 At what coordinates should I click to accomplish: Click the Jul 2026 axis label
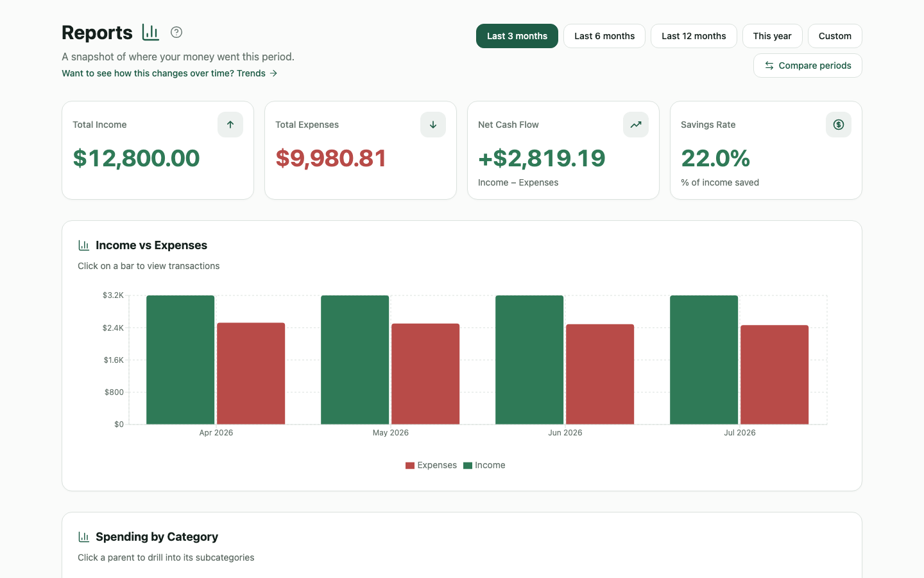coord(740,433)
